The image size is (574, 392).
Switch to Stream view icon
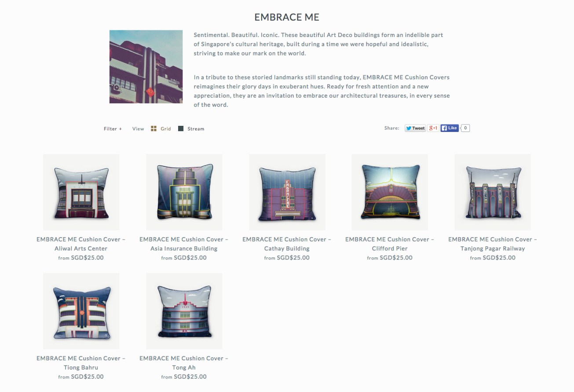[180, 128]
